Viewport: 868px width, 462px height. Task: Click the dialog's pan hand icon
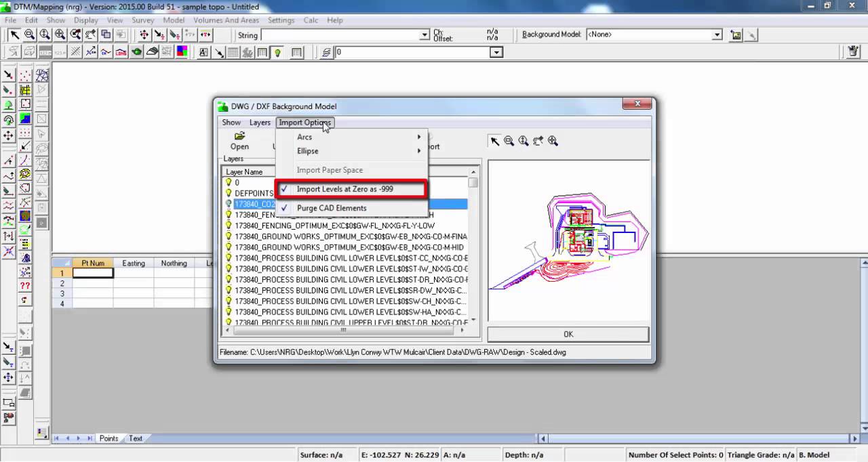click(538, 141)
